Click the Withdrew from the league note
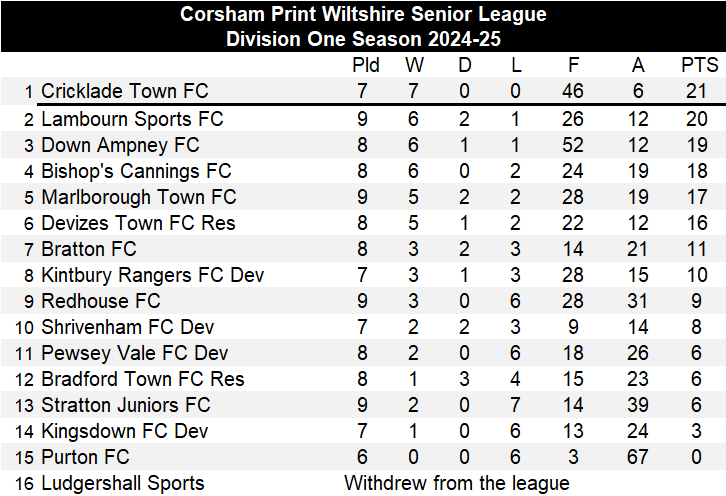 [457, 484]
